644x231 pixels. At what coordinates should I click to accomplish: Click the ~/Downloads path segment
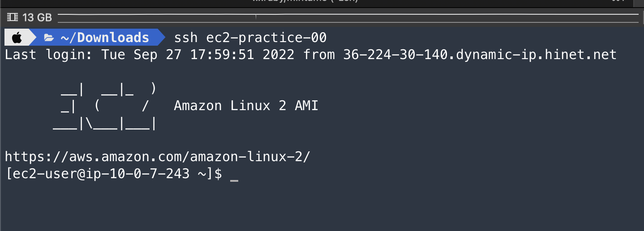coord(105,38)
